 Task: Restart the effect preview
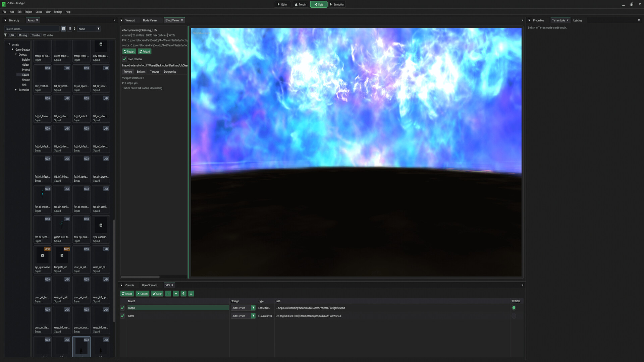coord(129,51)
